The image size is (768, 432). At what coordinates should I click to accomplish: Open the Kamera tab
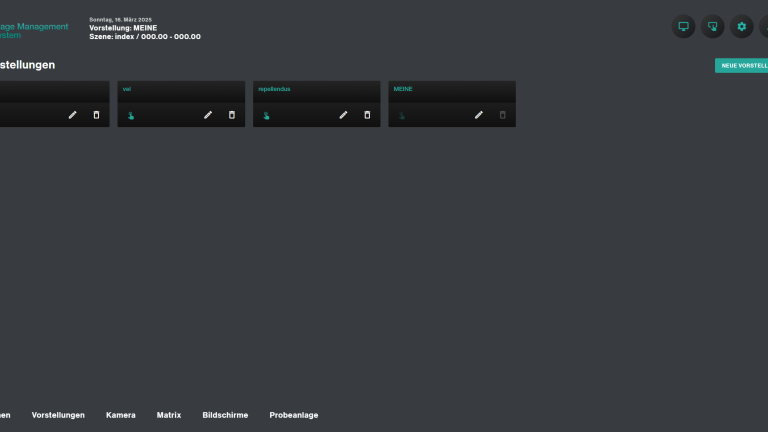(121, 415)
